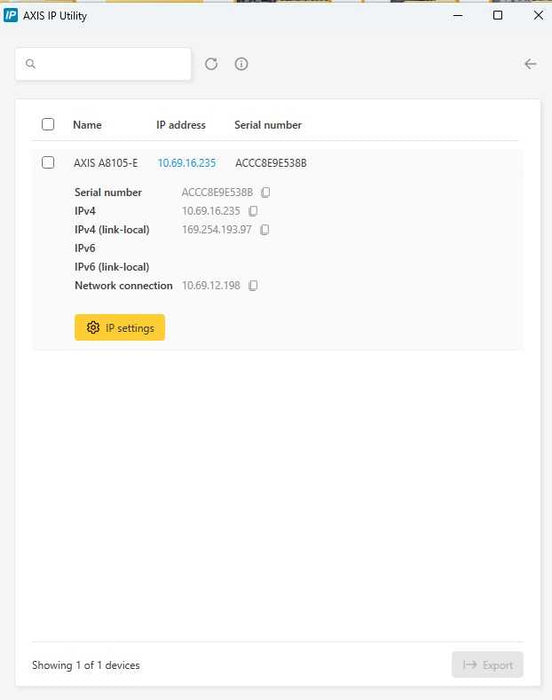Toggle the select-all header checkbox
This screenshot has height=700, width=552.
(x=48, y=124)
